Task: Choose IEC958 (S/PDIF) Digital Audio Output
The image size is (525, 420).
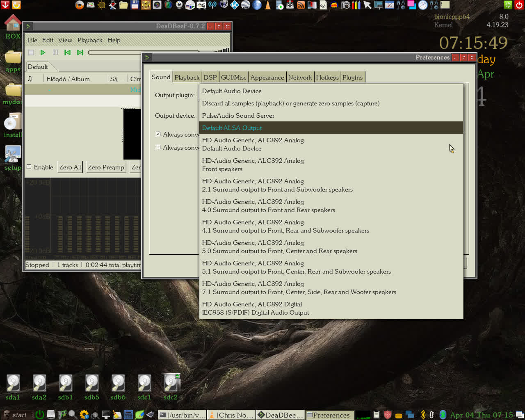Action: click(331, 308)
